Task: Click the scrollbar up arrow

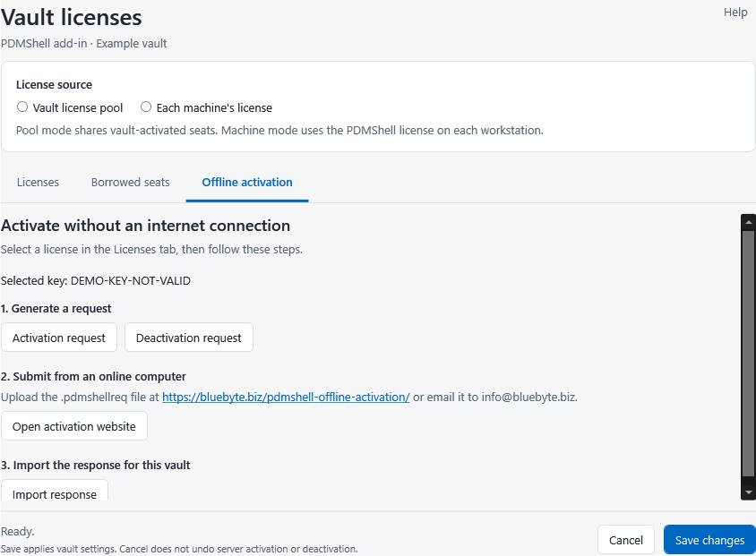Action: tap(748, 222)
